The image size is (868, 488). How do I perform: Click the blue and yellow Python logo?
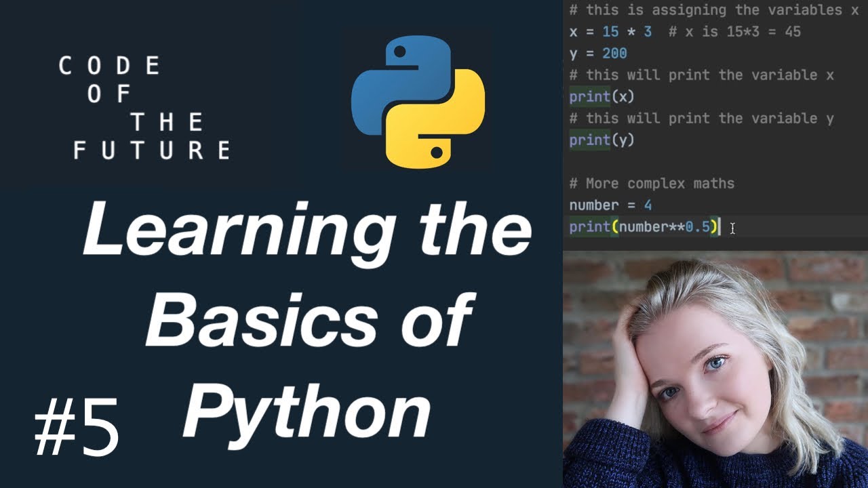[x=418, y=102]
